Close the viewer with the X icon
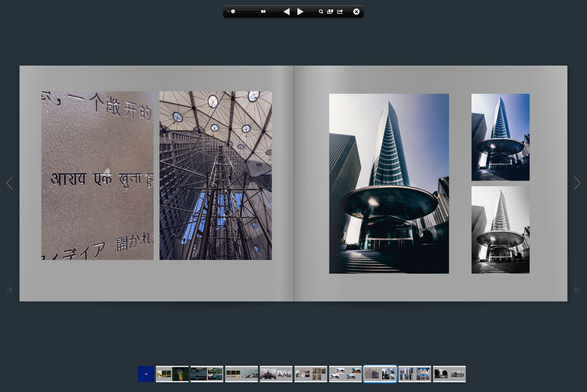The image size is (587, 392). coord(356,12)
